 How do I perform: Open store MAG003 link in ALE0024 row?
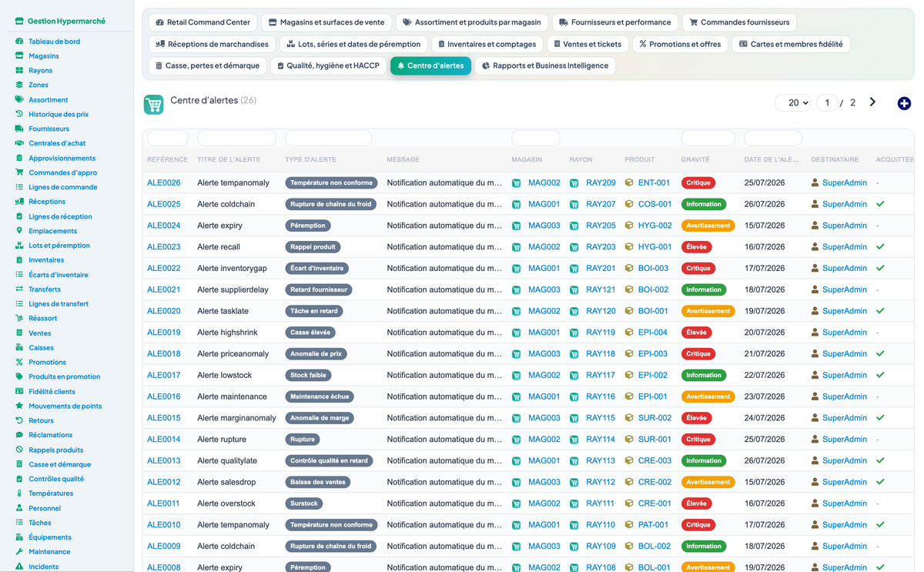point(544,226)
